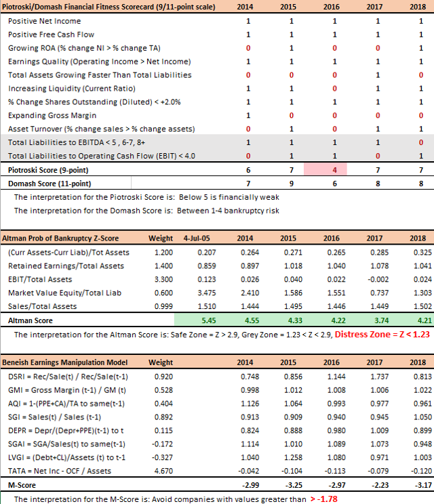Image resolution: width=434 pixels, height=504 pixels.
Task: Select the 2018 header in Beneish table
Action: (x=418, y=362)
